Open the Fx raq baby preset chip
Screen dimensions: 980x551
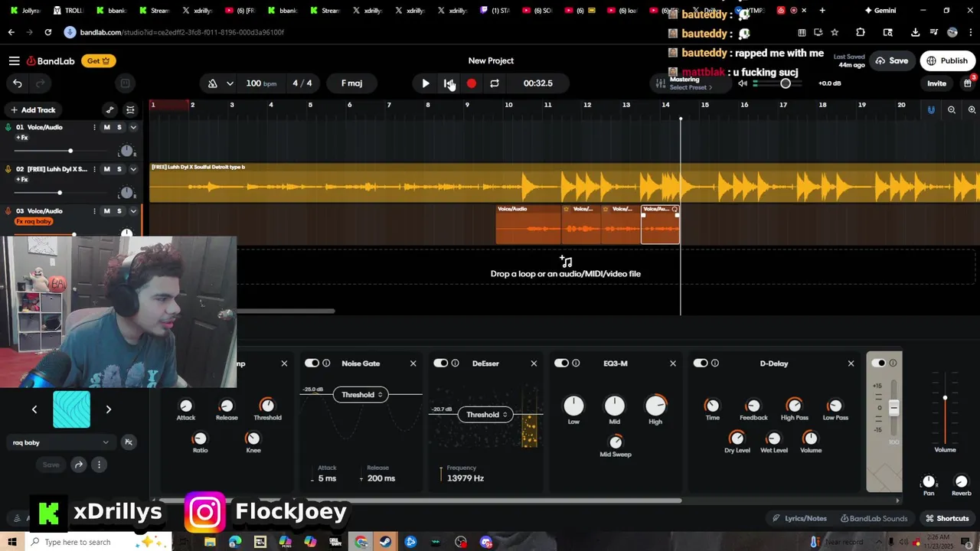pyautogui.click(x=34, y=222)
